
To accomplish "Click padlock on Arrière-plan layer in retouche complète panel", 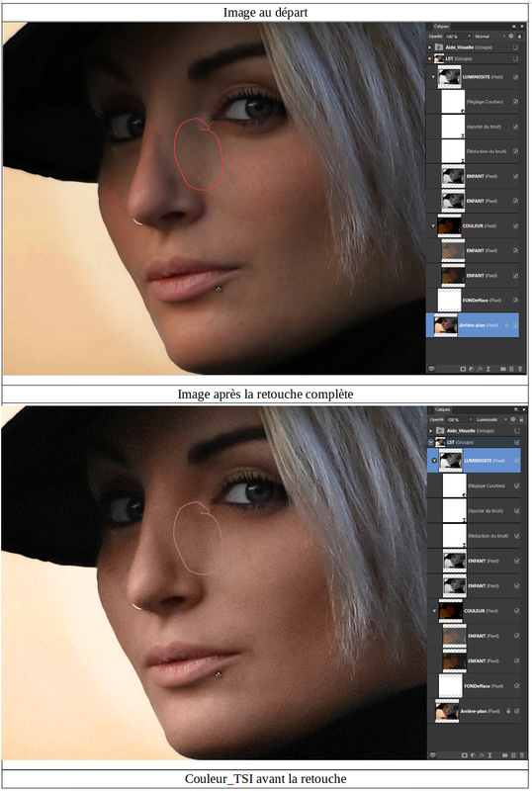I will pyautogui.click(x=508, y=711).
